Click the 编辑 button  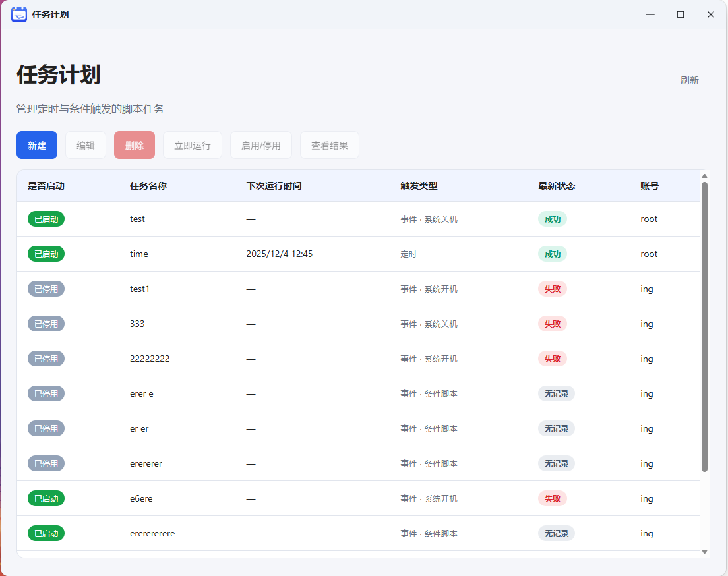85,145
